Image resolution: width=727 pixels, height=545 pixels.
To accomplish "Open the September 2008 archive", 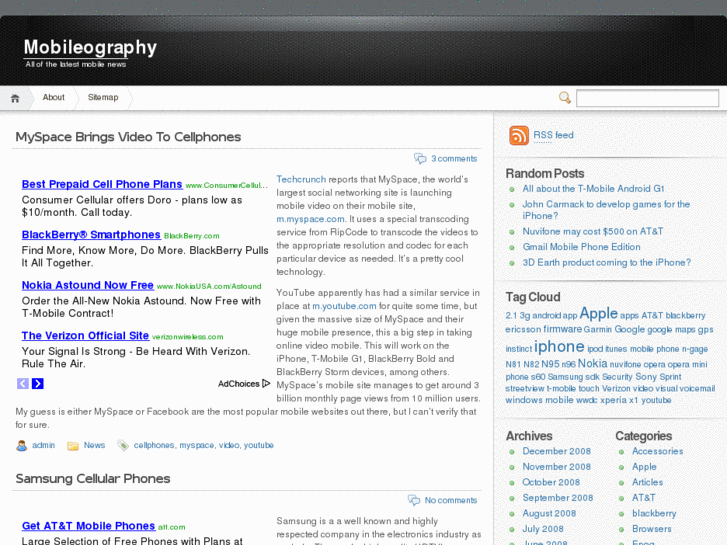I will click(558, 498).
